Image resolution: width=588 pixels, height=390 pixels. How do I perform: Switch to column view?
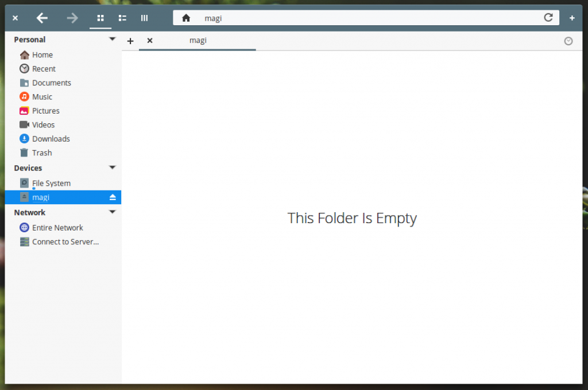click(x=144, y=18)
